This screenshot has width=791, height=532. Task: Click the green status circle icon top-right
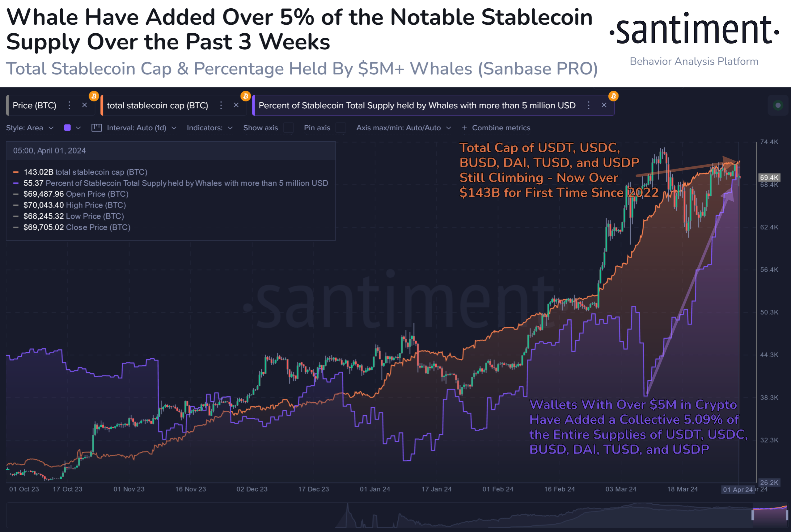(x=778, y=106)
